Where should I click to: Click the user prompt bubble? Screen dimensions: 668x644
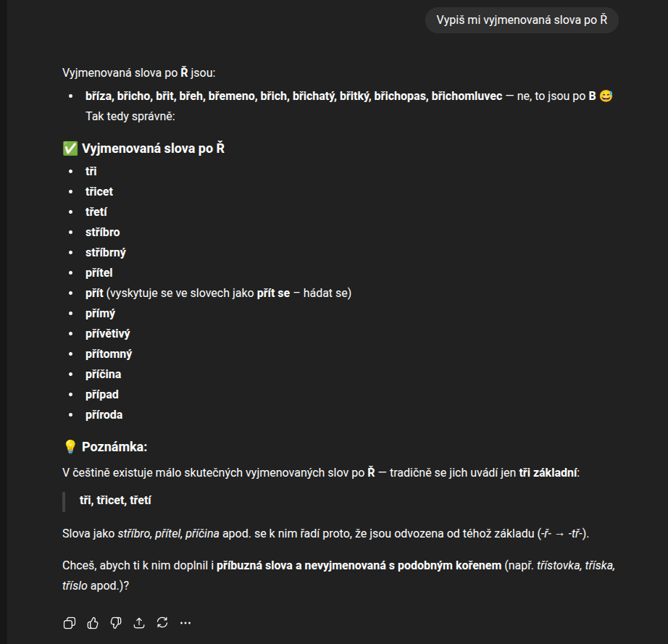click(522, 20)
